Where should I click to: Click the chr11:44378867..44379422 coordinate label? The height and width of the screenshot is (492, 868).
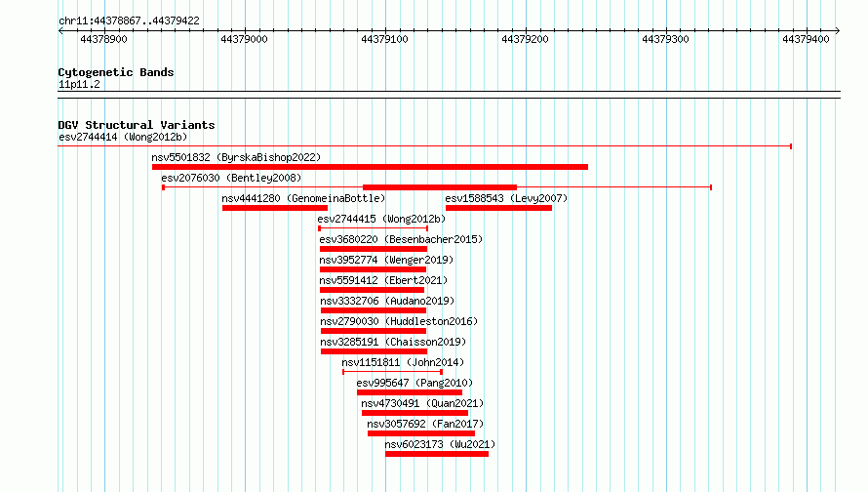pos(129,20)
